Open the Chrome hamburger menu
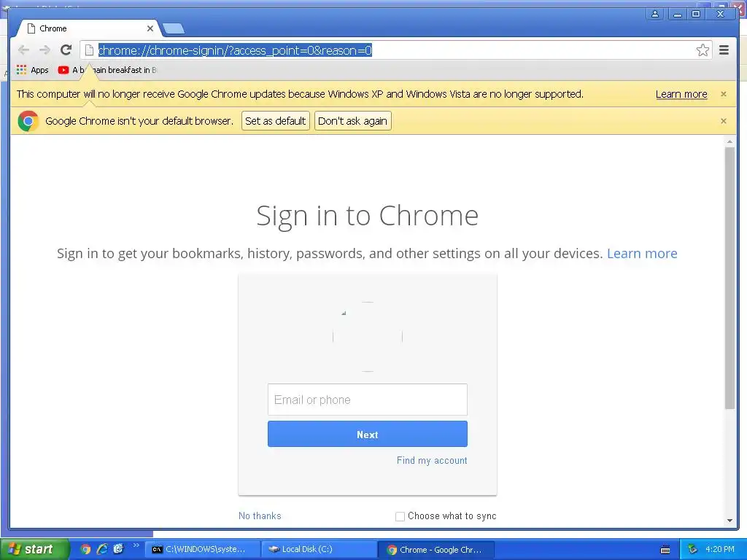747x560 pixels. (x=724, y=50)
